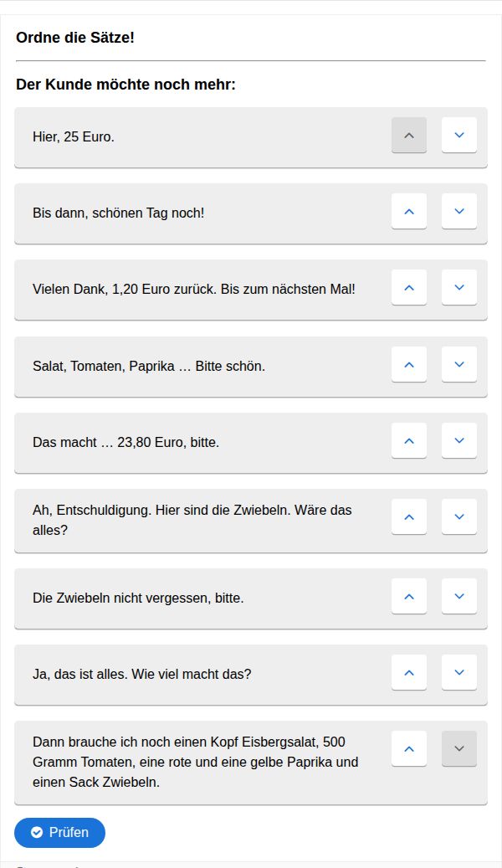Move 'Ja, das ist alles' sentence down

pyautogui.click(x=459, y=672)
